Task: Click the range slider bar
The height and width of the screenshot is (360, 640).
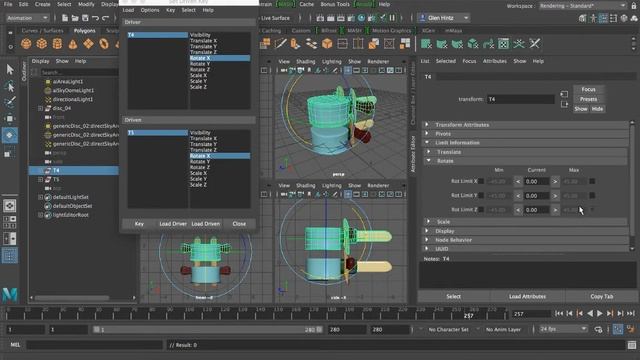Action: [x=208, y=329]
